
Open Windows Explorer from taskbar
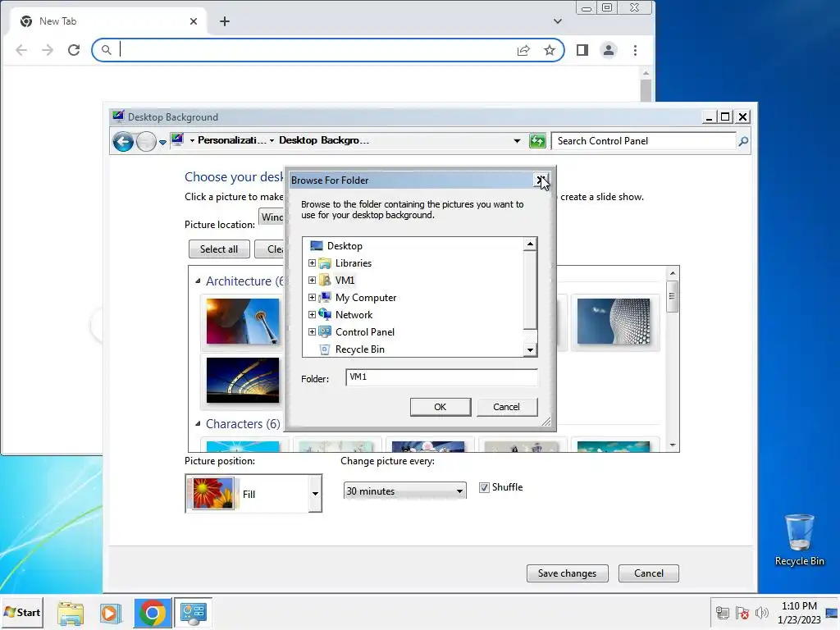[x=71, y=613]
